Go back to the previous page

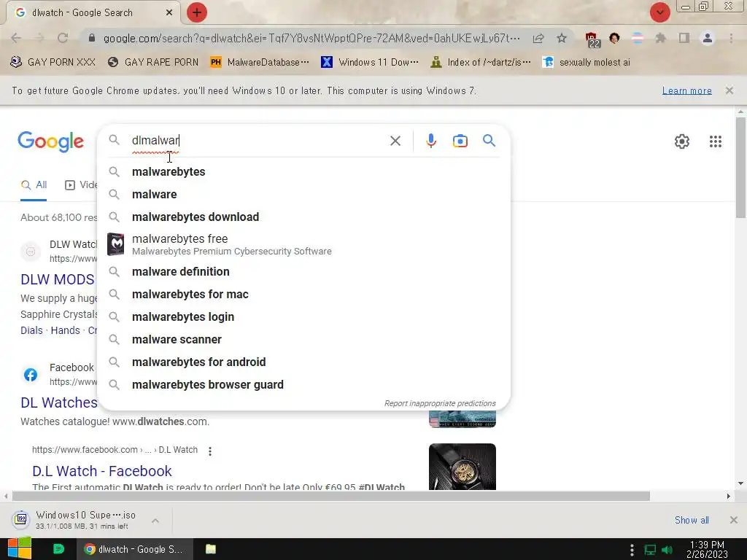point(16,38)
